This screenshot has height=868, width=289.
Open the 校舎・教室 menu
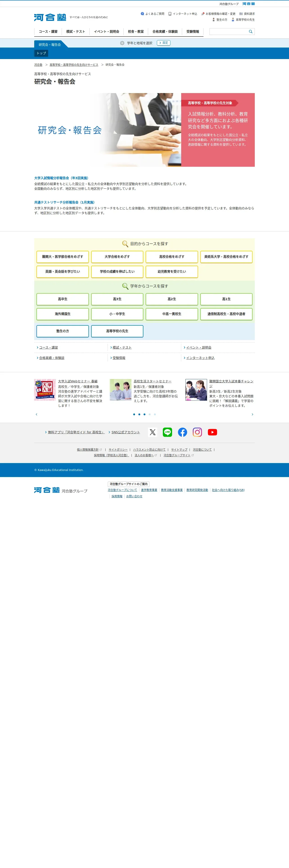click(136, 32)
